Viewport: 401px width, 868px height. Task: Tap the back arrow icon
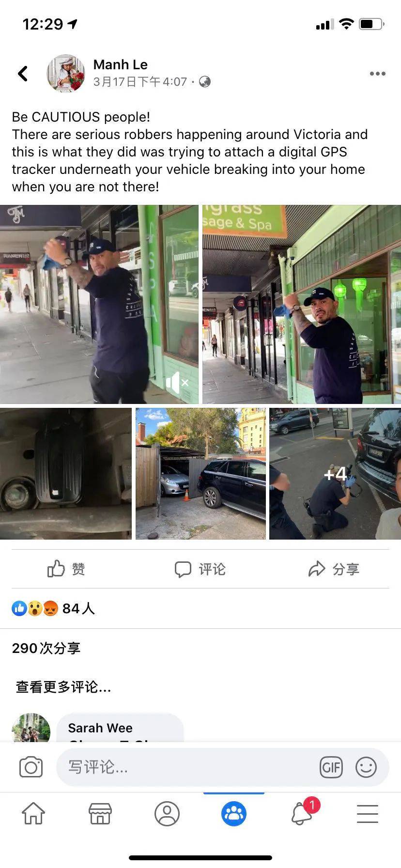coord(23,74)
